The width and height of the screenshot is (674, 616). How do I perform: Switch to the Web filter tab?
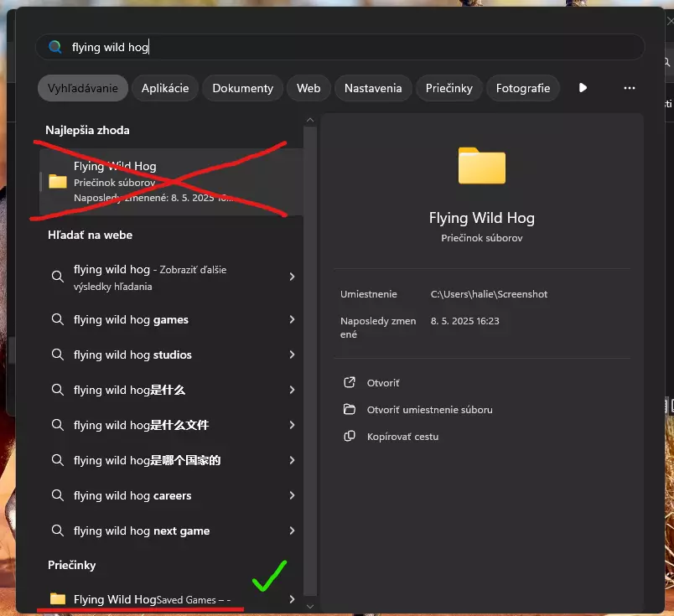pos(308,88)
